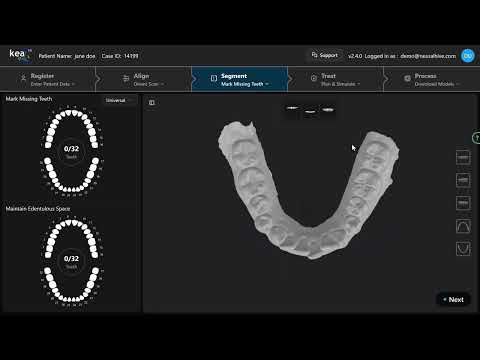Click the second side-view icon on right toolbar

click(x=463, y=180)
